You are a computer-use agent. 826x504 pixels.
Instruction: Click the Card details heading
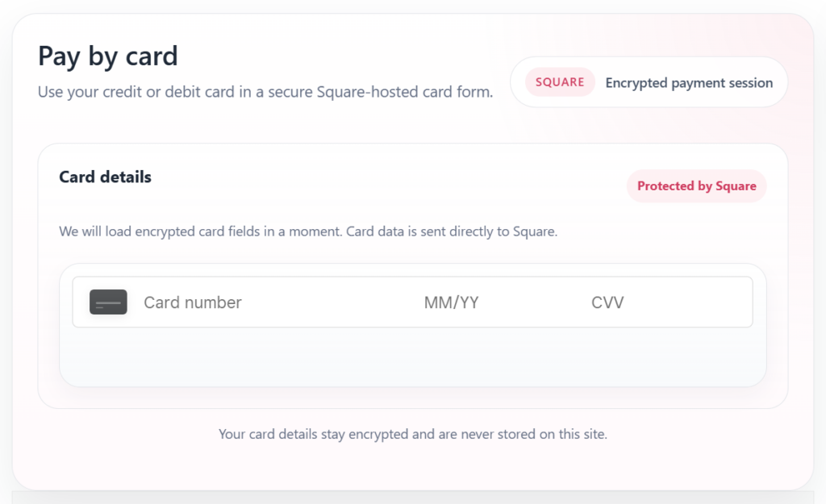tap(105, 177)
